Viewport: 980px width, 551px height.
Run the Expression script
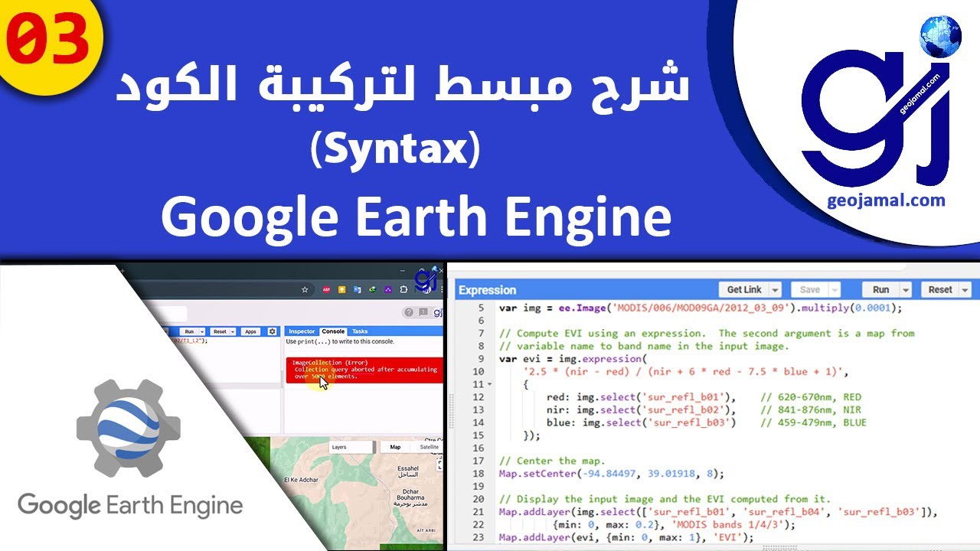coord(880,289)
